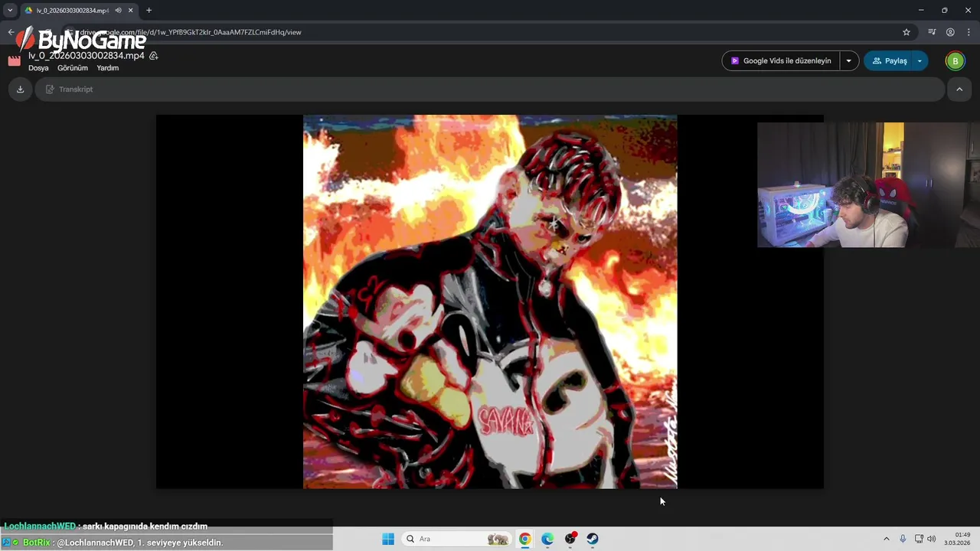Viewport: 980px width, 551px height.
Task: Open the Windows Start menu
Action: (x=388, y=539)
